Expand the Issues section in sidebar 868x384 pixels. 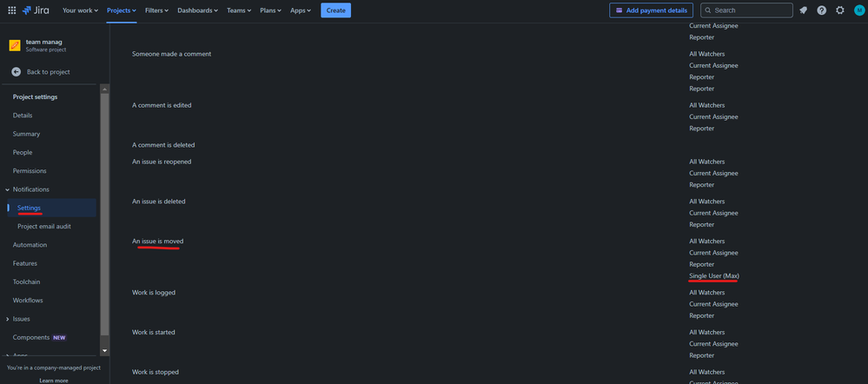tap(7, 319)
